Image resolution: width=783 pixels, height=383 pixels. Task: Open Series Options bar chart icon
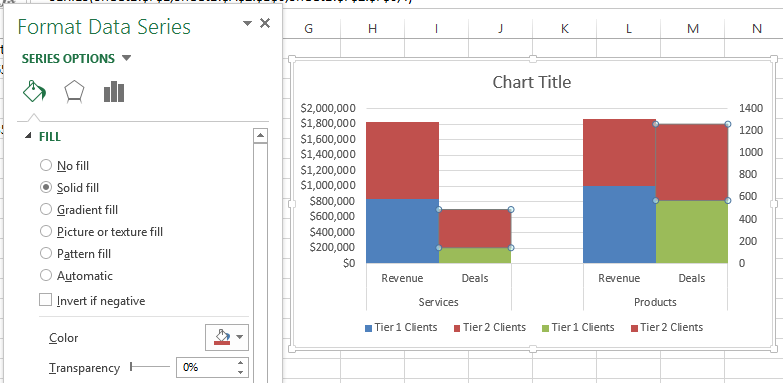[114, 92]
